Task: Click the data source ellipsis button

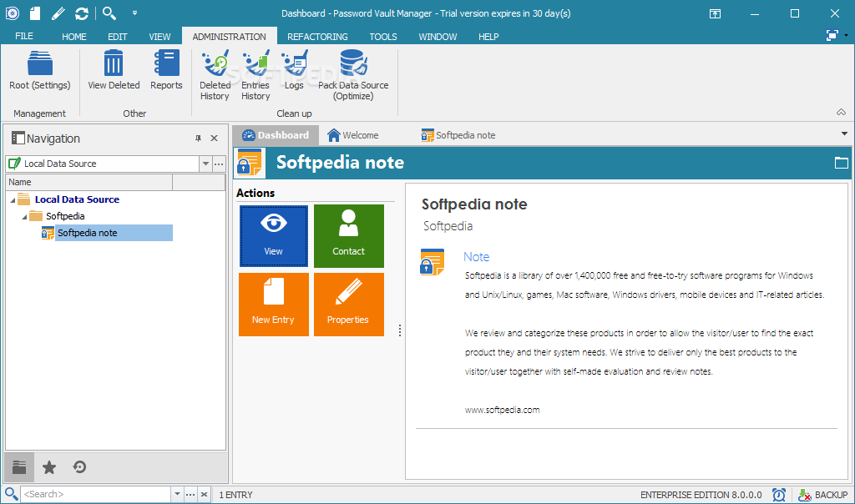Action: pos(219,164)
